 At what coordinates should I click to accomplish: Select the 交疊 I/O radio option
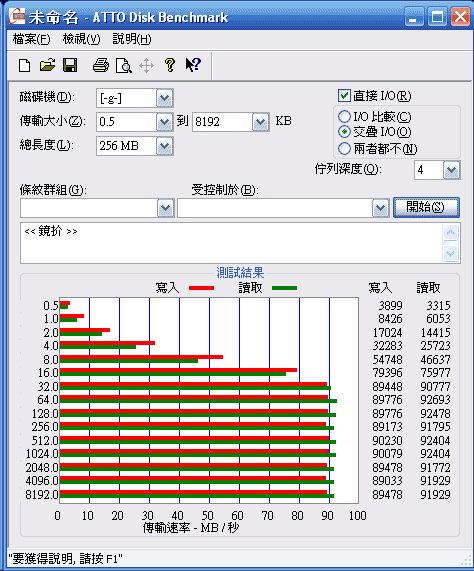click(344, 131)
